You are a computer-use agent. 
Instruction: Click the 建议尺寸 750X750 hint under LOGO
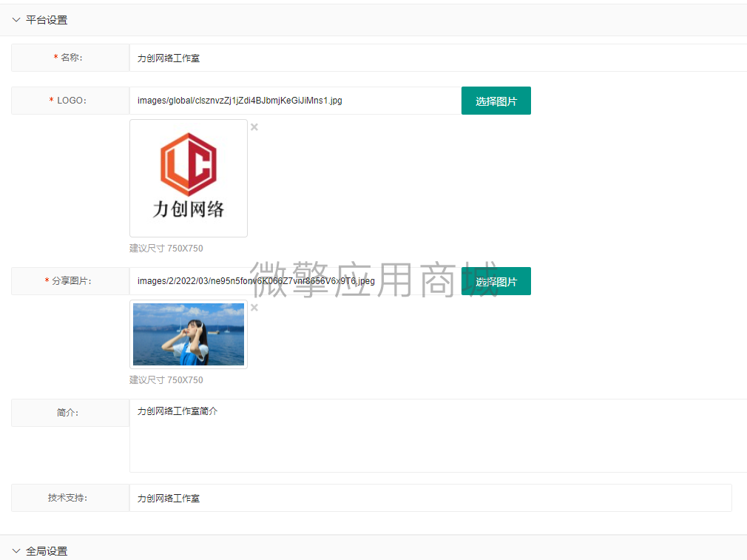point(166,249)
